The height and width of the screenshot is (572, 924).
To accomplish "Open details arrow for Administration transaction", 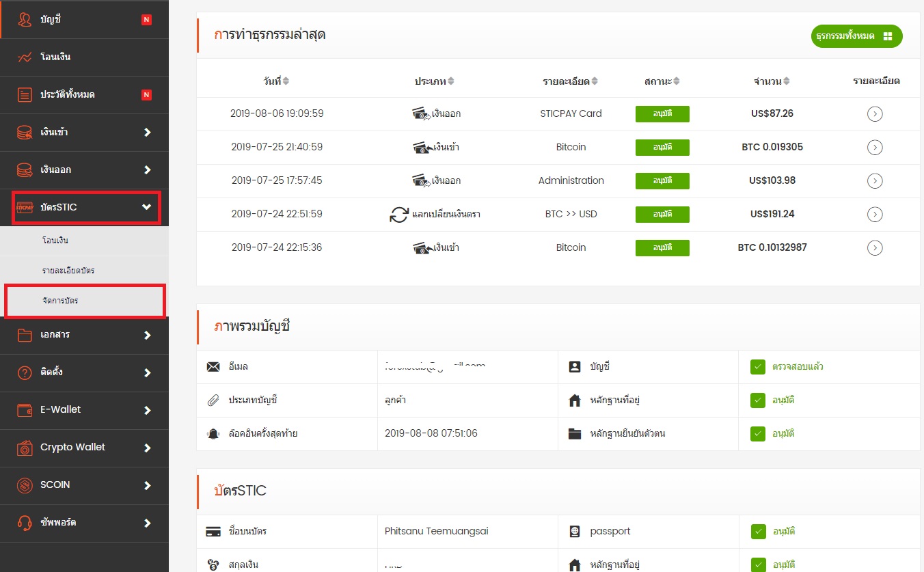I will click(875, 181).
